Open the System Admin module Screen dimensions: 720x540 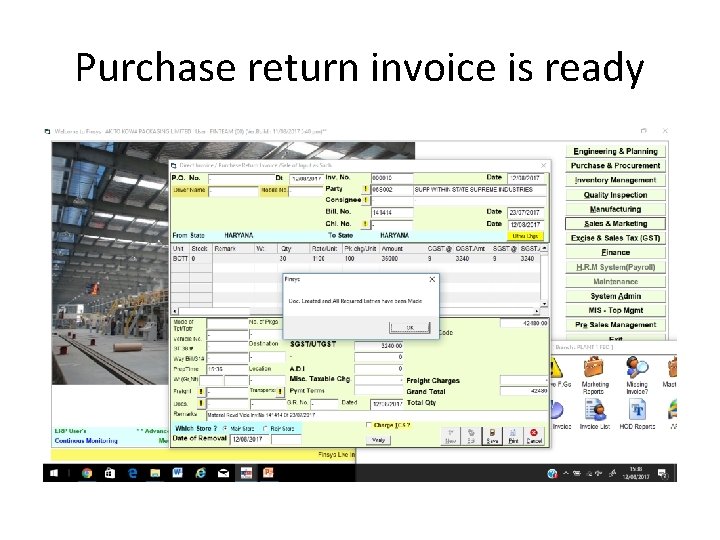[x=615, y=296]
